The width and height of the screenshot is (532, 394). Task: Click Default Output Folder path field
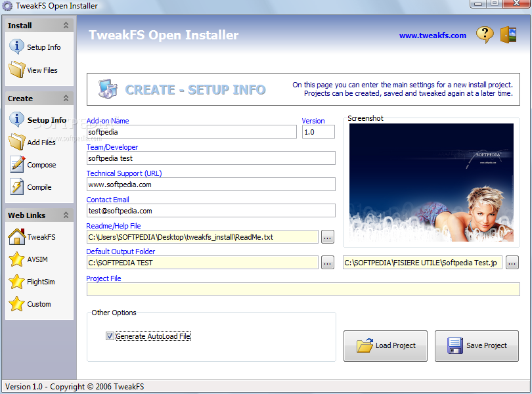[x=202, y=263]
